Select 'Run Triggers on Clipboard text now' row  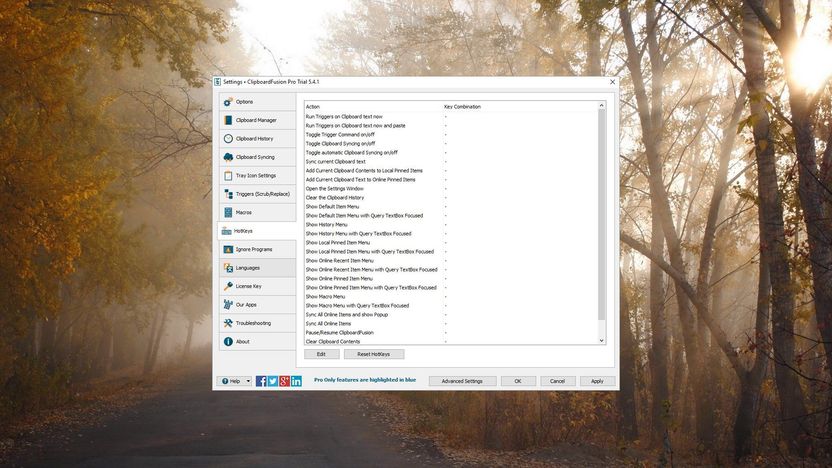click(x=451, y=116)
